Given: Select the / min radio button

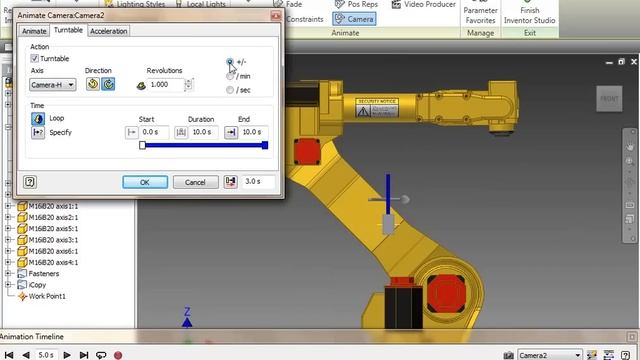Looking at the screenshot, I should [x=230, y=76].
